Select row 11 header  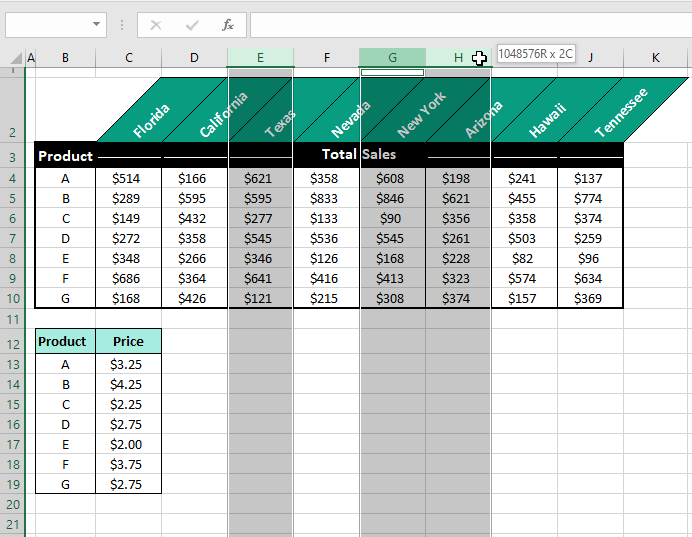(x=12, y=319)
